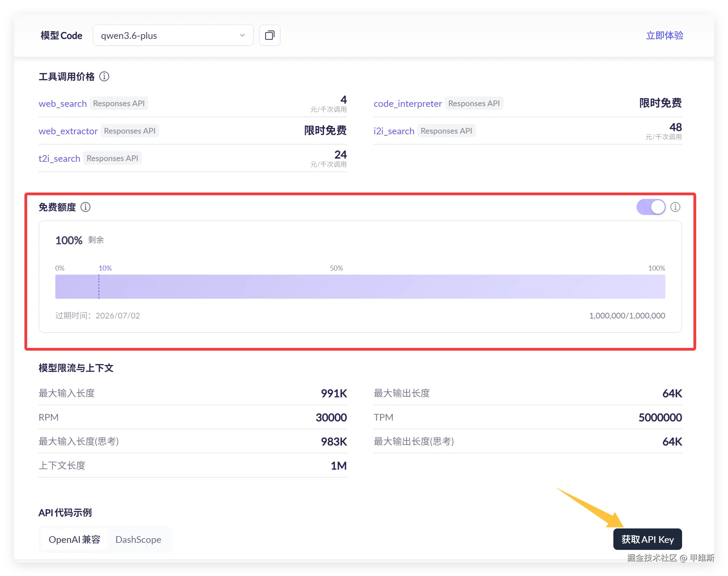Click info icon next to 工具调用价格
Screen dimensions: 728x576
point(104,77)
